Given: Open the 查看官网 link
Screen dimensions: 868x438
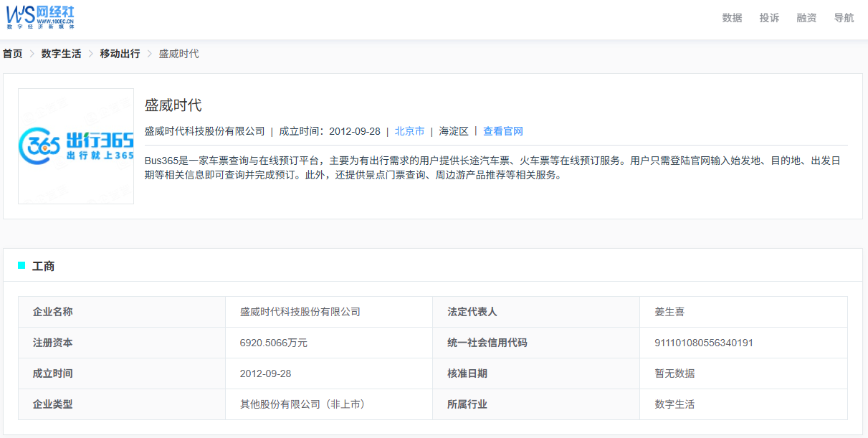Looking at the screenshot, I should click(503, 131).
